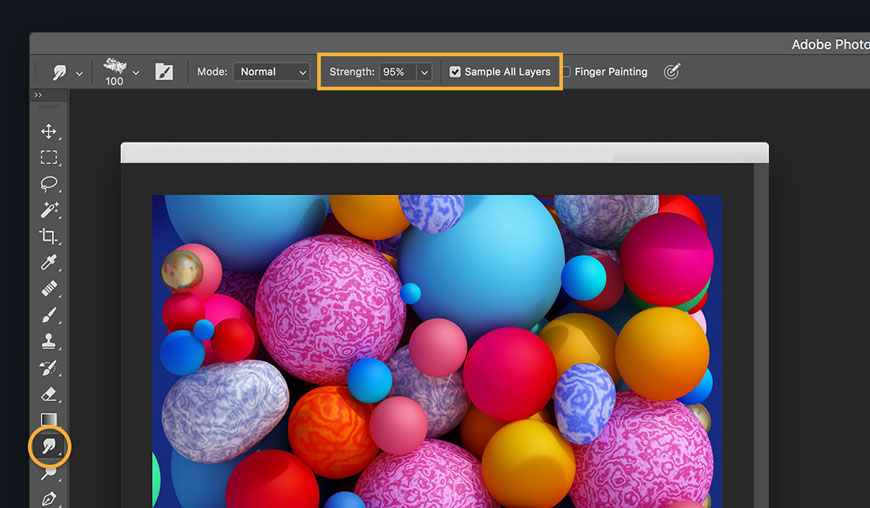Viewport: 870px width, 508px height.
Task: Select the Eyedropper tool
Action: [x=49, y=262]
